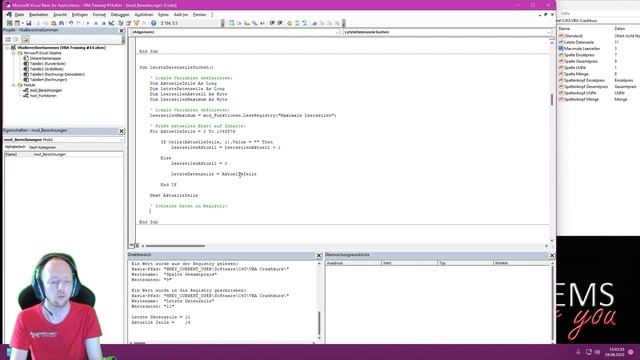Close the Direktbereich immediate window
This screenshot has width=640, height=360.
[x=319, y=255]
